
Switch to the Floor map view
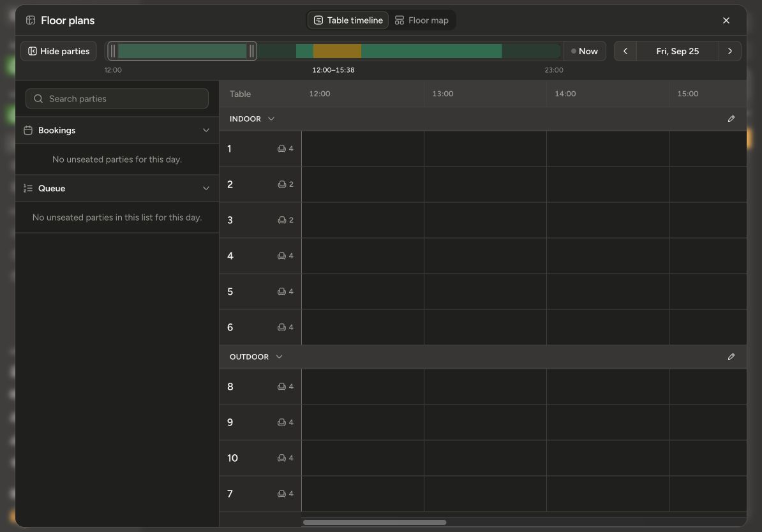click(422, 20)
